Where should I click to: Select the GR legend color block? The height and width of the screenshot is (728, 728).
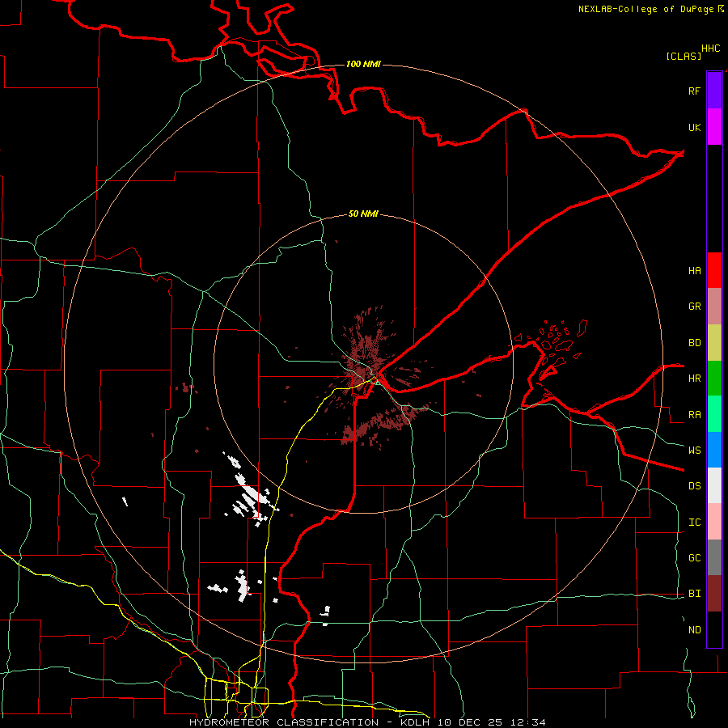(714, 307)
